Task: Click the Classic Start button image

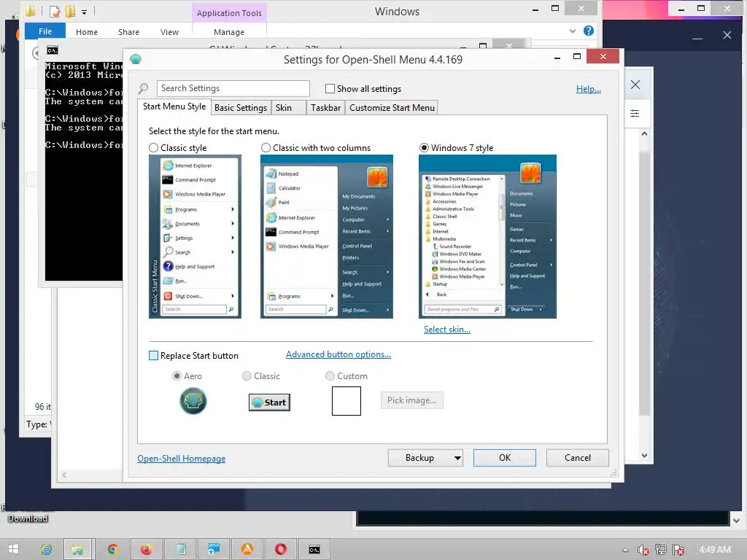Action: point(269,402)
